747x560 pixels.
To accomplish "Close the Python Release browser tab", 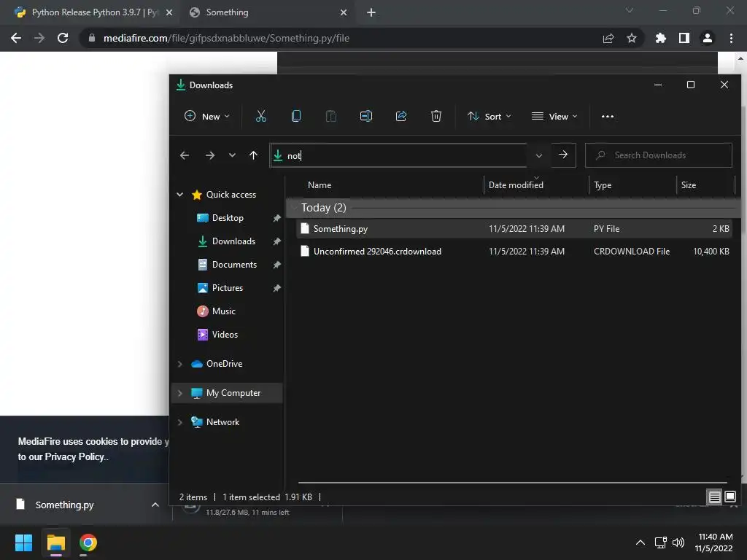I will 169,12.
